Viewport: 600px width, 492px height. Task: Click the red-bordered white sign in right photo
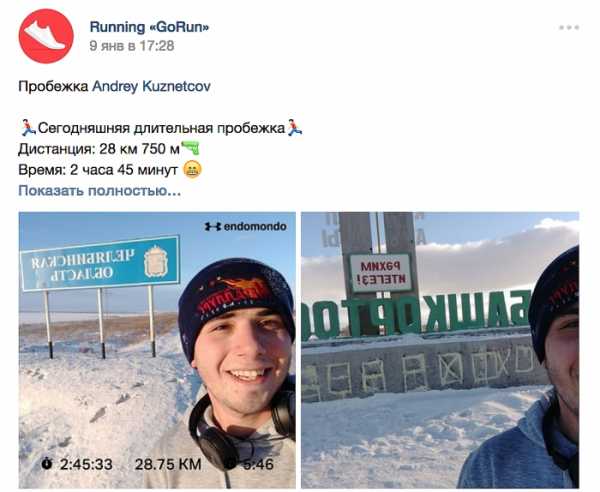[380, 273]
